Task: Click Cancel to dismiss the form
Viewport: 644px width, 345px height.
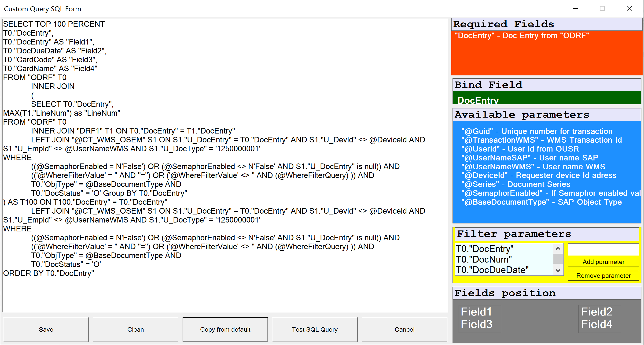Action: coord(404,330)
